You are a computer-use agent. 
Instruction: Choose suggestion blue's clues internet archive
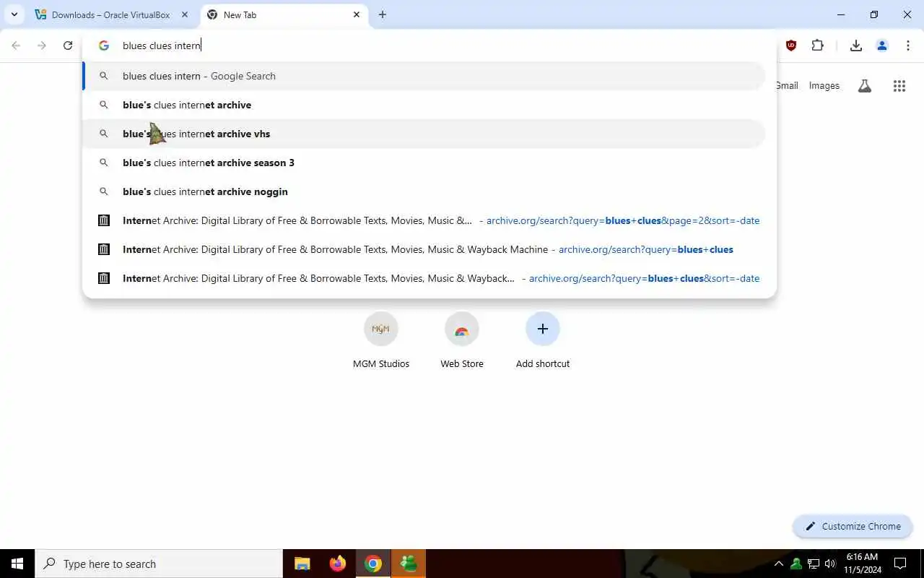424,105
